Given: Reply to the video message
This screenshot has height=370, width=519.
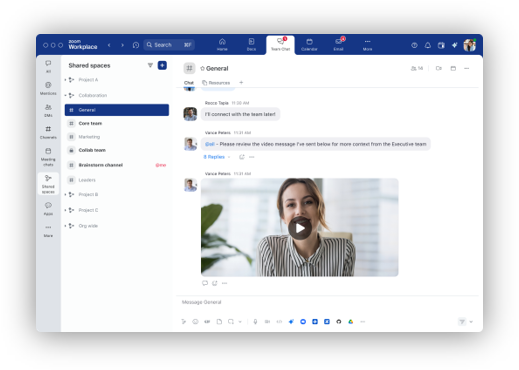Looking at the screenshot, I should tap(205, 283).
